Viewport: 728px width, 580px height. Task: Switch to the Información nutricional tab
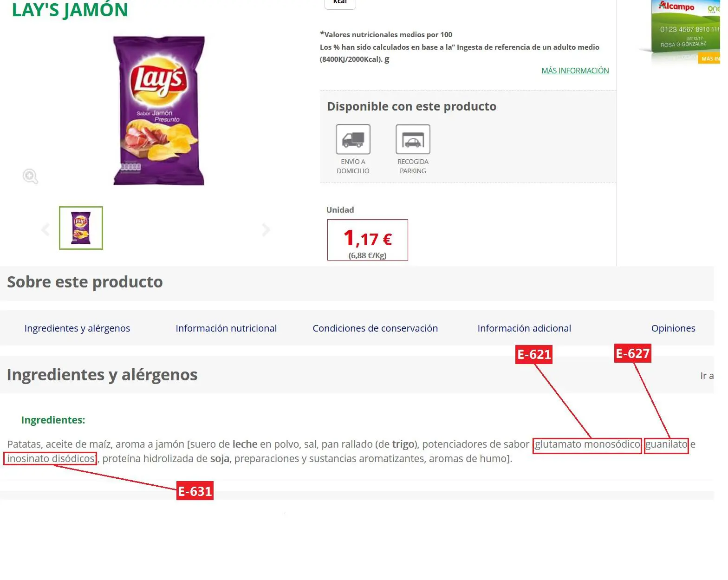(x=226, y=328)
